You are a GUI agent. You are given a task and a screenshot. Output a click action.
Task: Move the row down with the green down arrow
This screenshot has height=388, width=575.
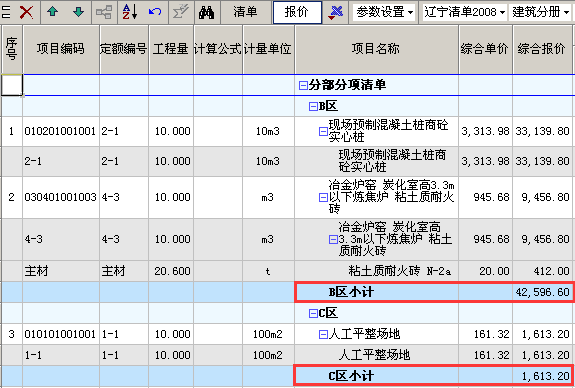tap(78, 12)
